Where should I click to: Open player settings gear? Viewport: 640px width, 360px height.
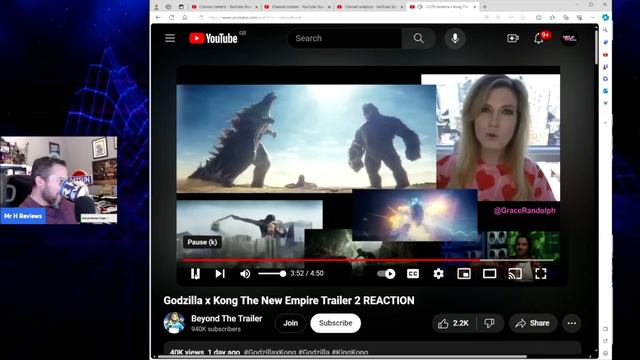pos(438,273)
